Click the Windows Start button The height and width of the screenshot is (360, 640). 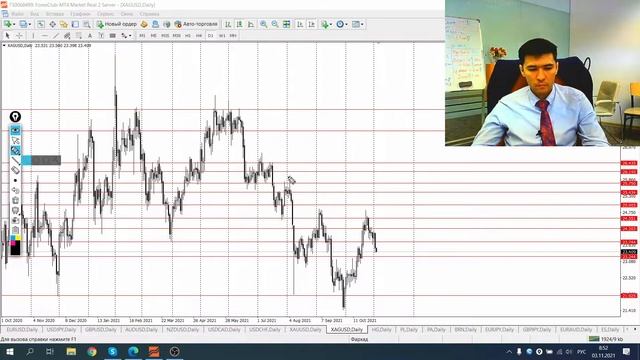[x=9, y=351]
